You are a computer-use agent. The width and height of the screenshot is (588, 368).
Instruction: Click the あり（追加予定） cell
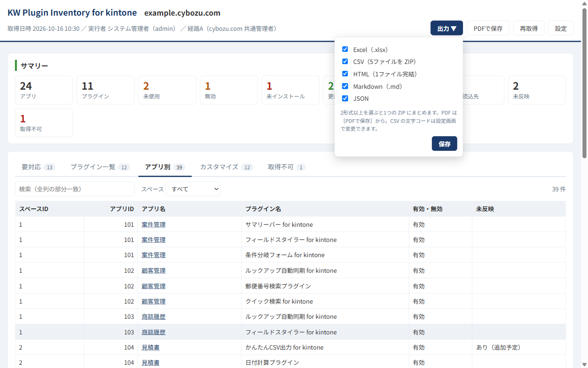(519, 347)
